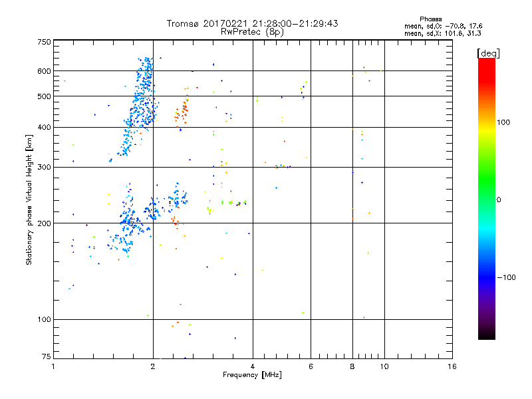The height and width of the screenshot is (399, 532).
Task: Click the x-axis tick label '10'
Action: (x=384, y=366)
